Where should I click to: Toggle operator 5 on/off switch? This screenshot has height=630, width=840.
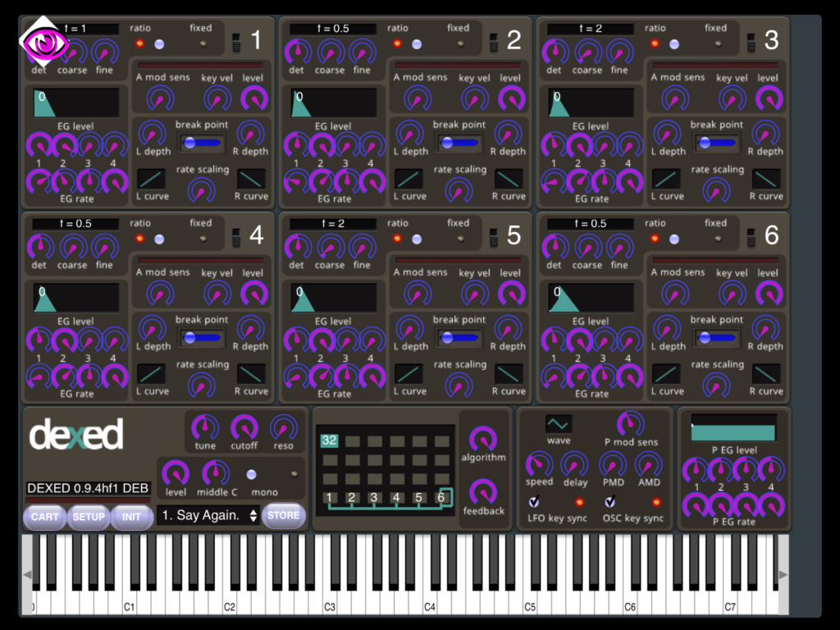pyautogui.click(x=493, y=237)
